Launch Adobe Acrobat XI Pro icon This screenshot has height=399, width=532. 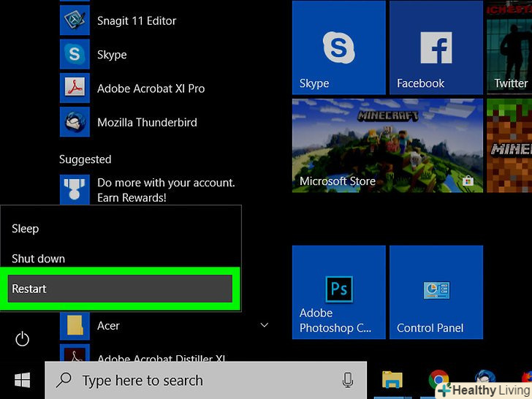75,88
